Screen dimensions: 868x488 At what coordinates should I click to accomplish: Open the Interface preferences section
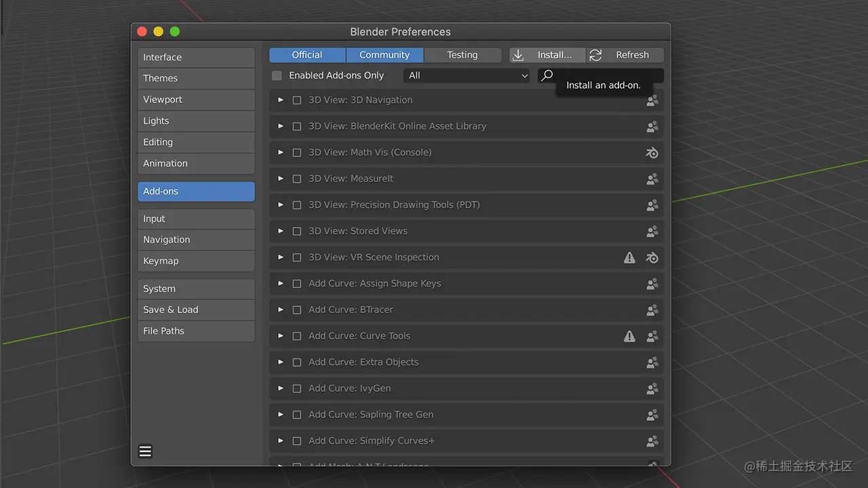(x=196, y=58)
